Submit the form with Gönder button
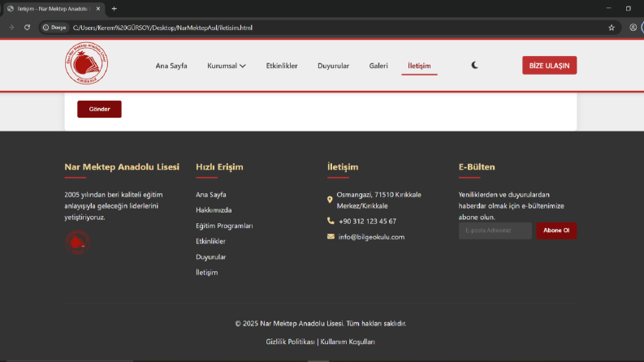644x362 pixels. click(x=99, y=110)
